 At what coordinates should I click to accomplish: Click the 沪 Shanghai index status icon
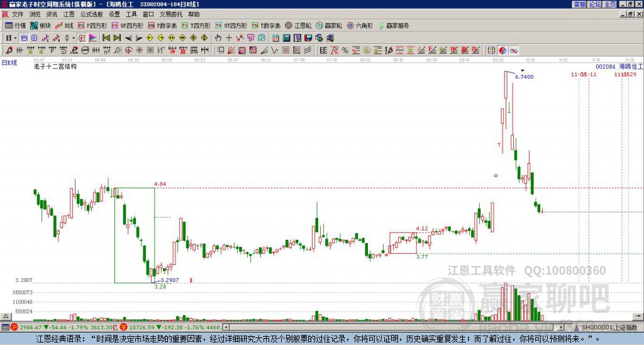[x=15, y=327]
